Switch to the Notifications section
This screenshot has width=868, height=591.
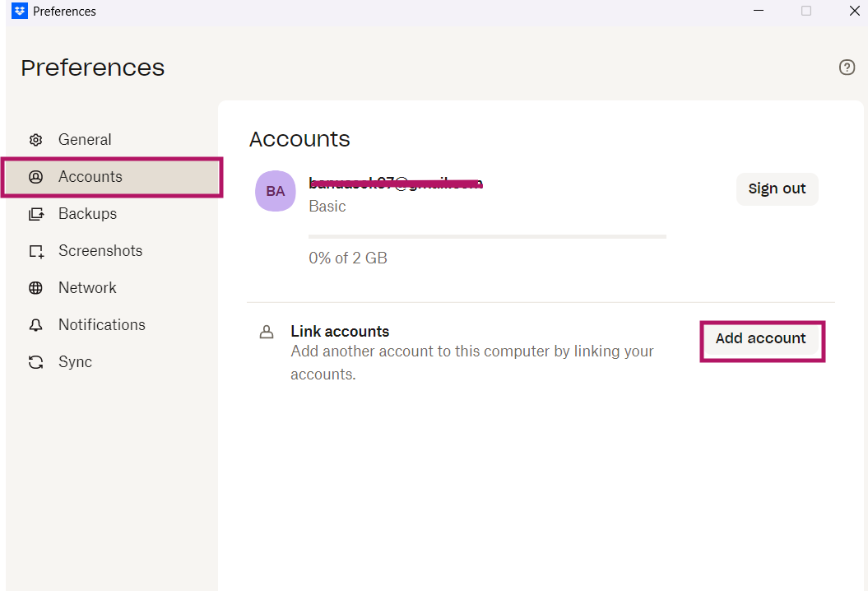(x=100, y=324)
